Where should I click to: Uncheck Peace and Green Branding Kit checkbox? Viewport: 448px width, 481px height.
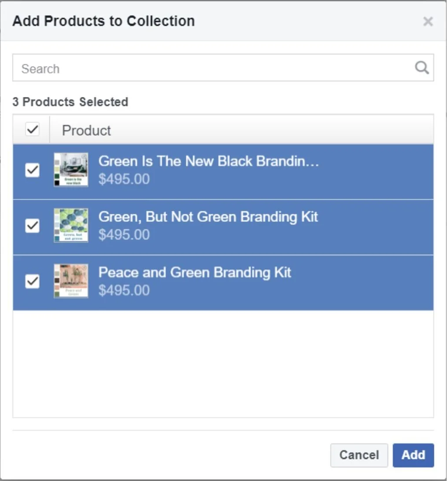(32, 281)
